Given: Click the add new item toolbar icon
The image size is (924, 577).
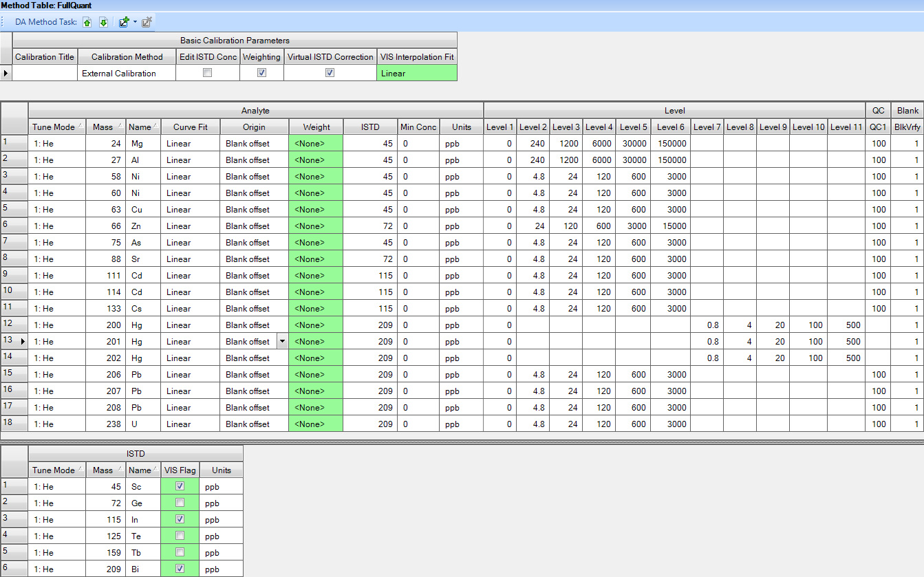Looking at the screenshot, I should coord(124,22).
